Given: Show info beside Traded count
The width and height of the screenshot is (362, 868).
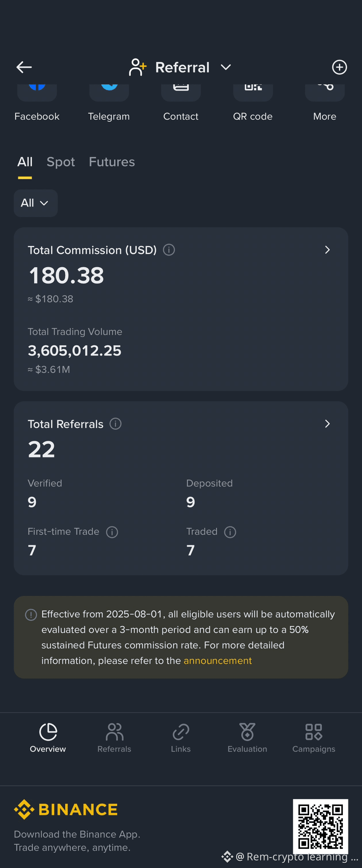Looking at the screenshot, I should pyautogui.click(x=230, y=532).
